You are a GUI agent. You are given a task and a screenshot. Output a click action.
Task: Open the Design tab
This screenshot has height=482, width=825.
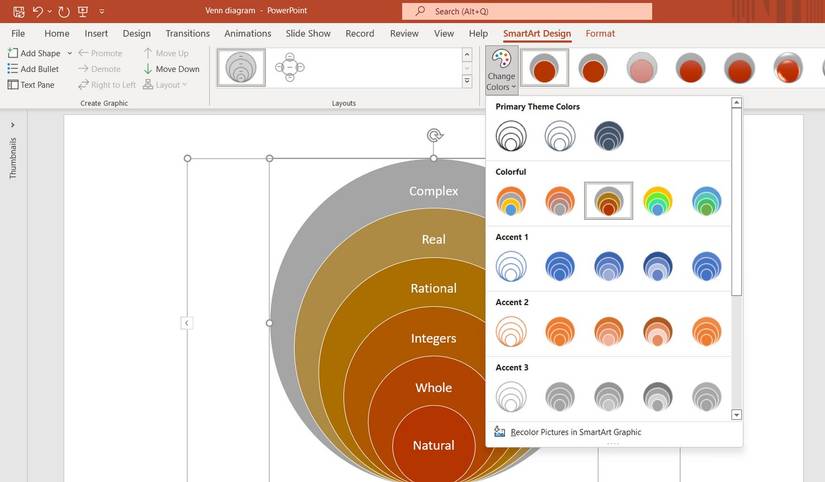pyautogui.click(x=137, y=33)
